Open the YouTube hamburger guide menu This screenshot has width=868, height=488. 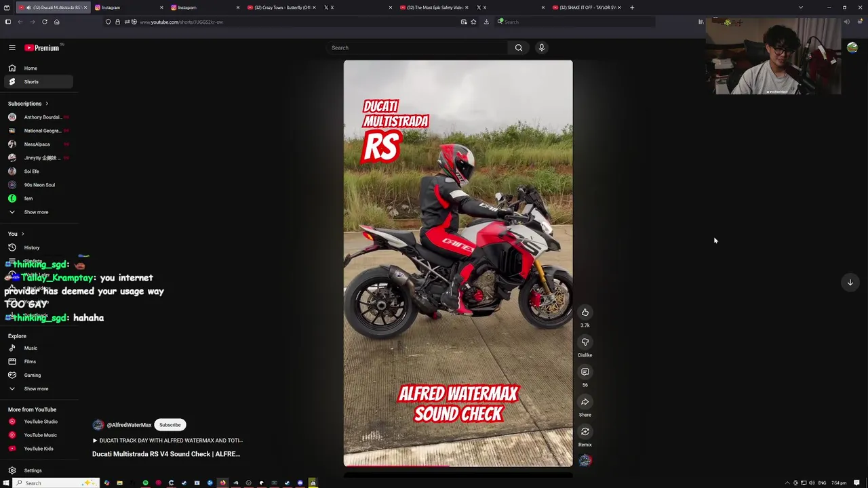coord(12,47)
